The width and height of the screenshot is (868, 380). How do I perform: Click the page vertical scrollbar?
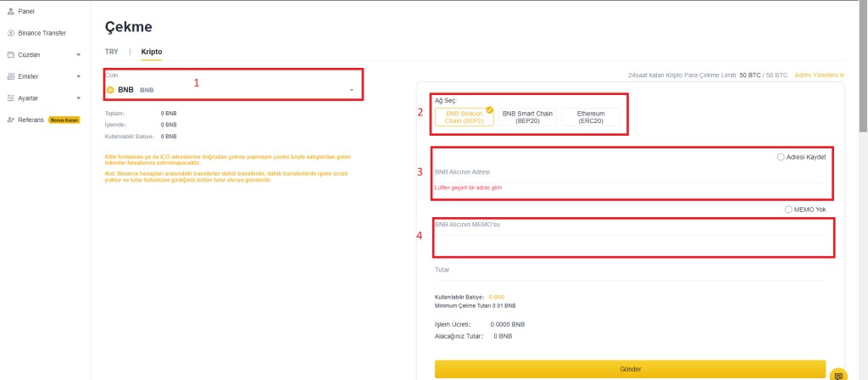863,66
